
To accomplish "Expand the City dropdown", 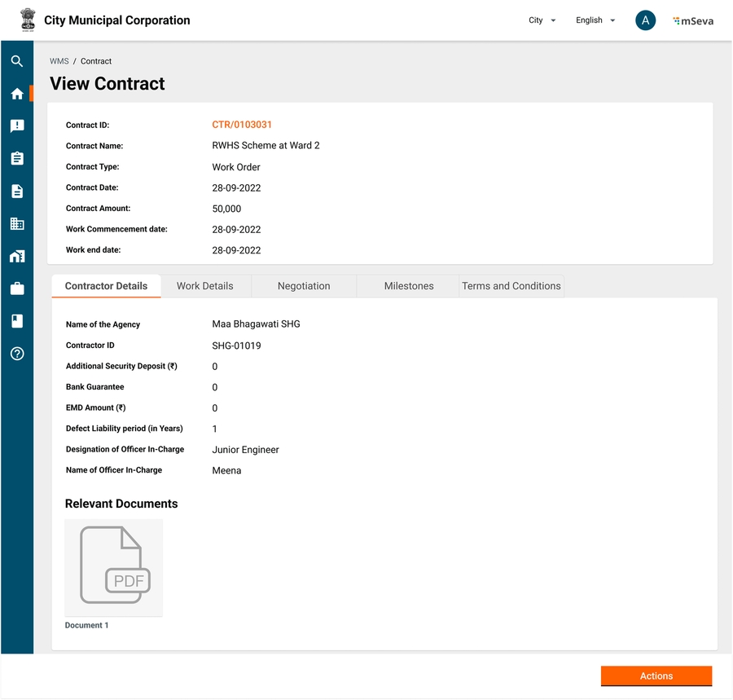I will (542, 20).
